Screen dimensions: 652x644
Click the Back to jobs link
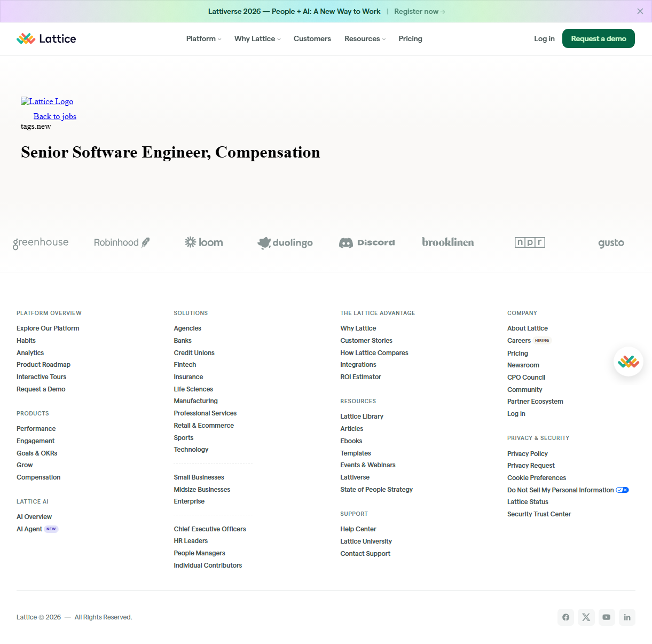55,116
